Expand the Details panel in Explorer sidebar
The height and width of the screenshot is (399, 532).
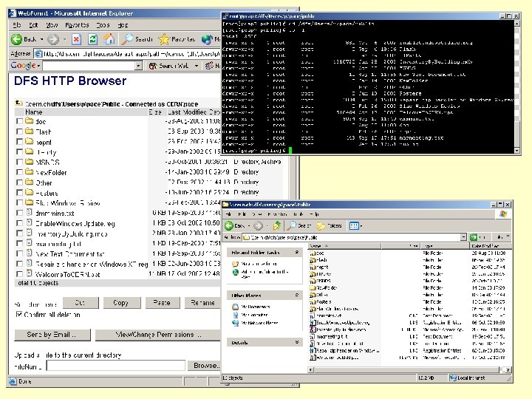[x=297, y=342]
